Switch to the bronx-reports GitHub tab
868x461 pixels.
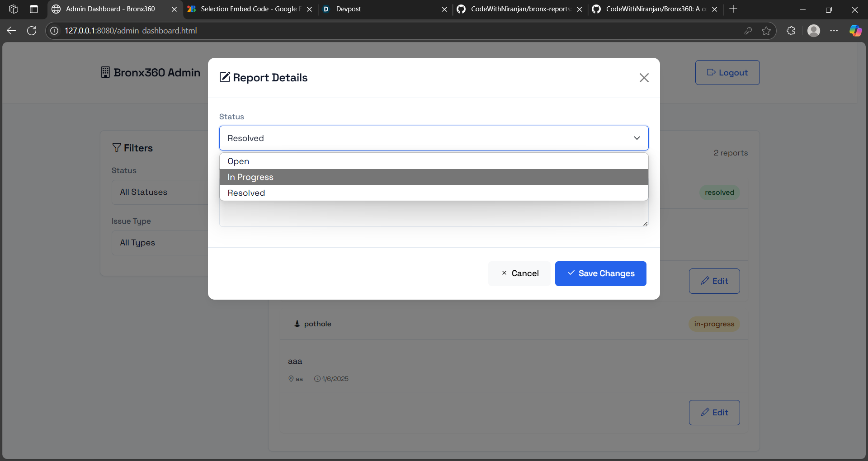[520, 9]
